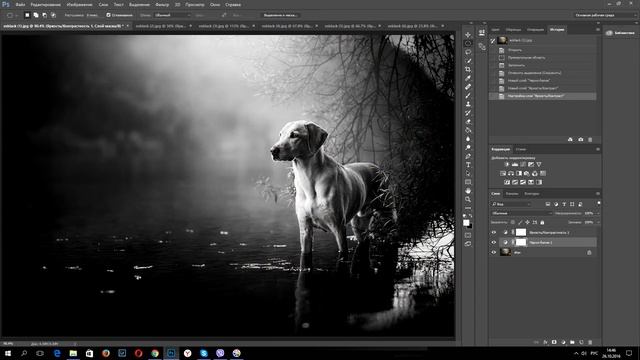Image resolution: width=640 pixels, height=360 pixels.
Task: Switch to the Каналы tab
Action: click(x=512, y=193)
